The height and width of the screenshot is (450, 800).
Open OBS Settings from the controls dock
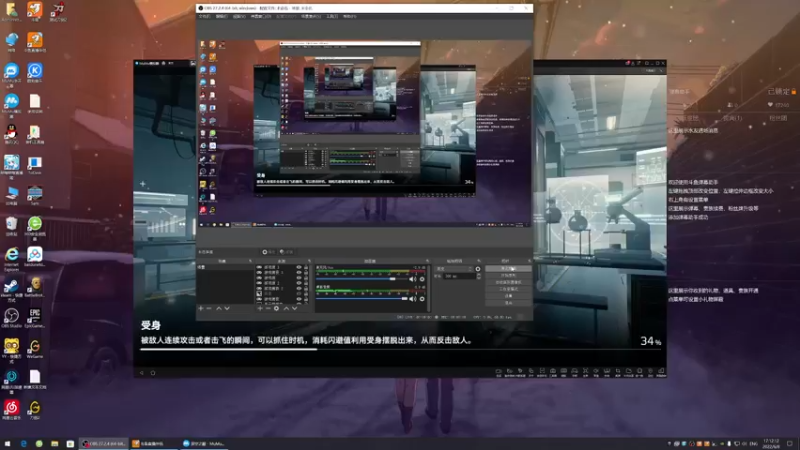(x=508, y=296)
